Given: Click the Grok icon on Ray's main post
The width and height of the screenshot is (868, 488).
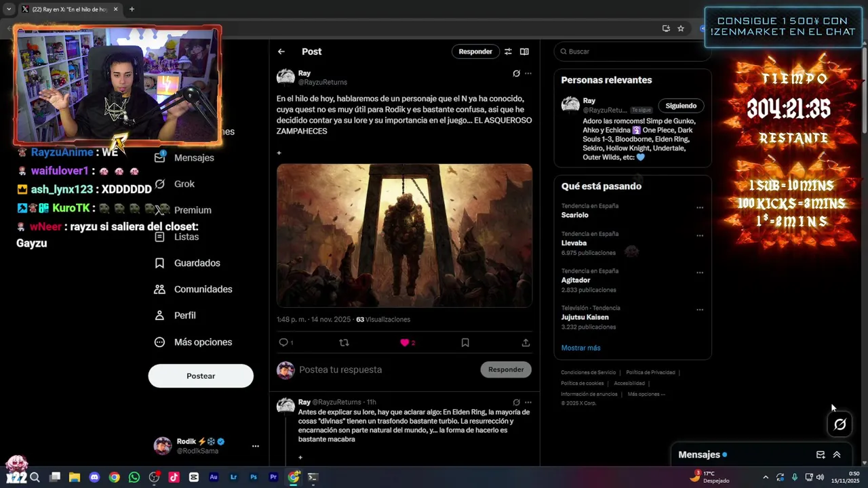Looking at the screenshot, I should coord(516,73).
